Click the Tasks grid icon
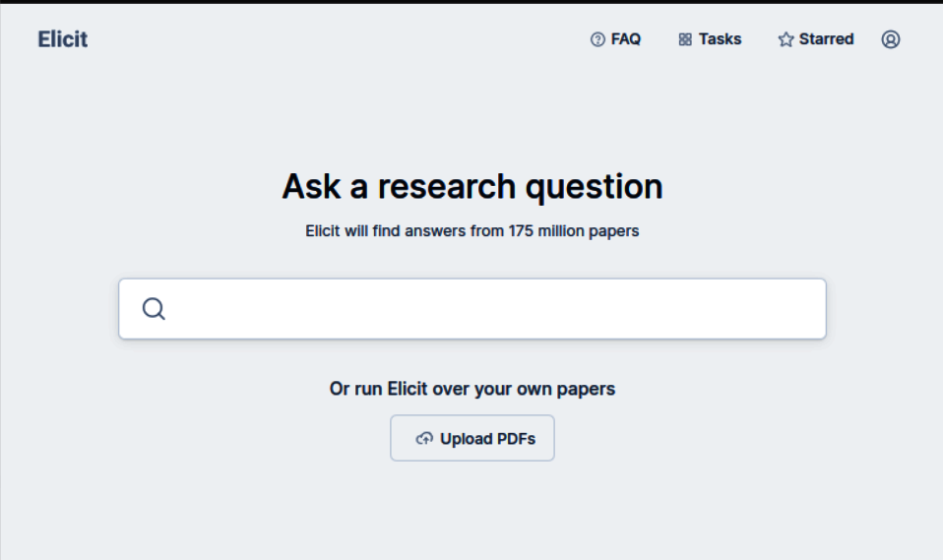Screen dimensions: 943x560 685,39
